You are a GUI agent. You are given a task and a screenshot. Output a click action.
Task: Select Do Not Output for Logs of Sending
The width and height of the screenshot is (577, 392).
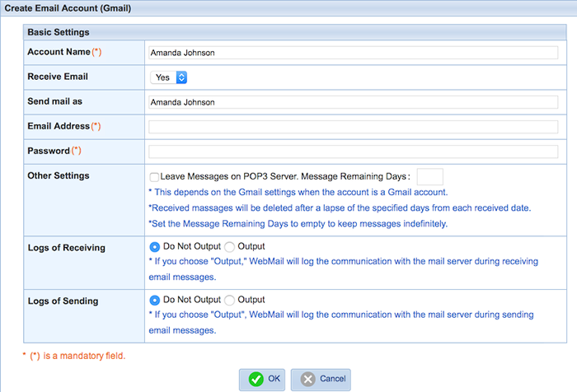[x=154, y=300]
